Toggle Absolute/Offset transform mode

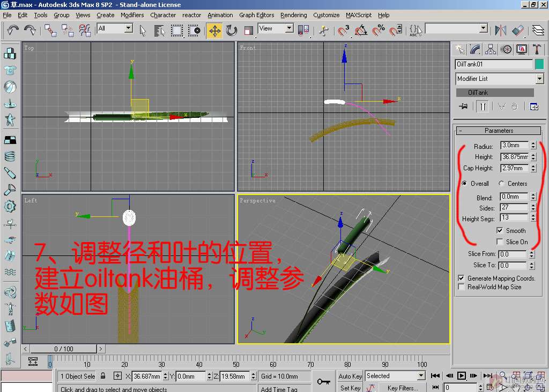[117, 376]
